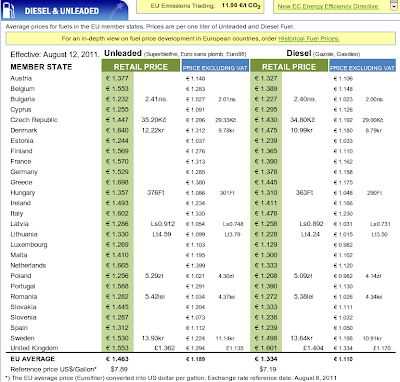Click Denmark unleaded price 12.22kr
This screenshot has width=400, height=382.
tap(153, 130)
